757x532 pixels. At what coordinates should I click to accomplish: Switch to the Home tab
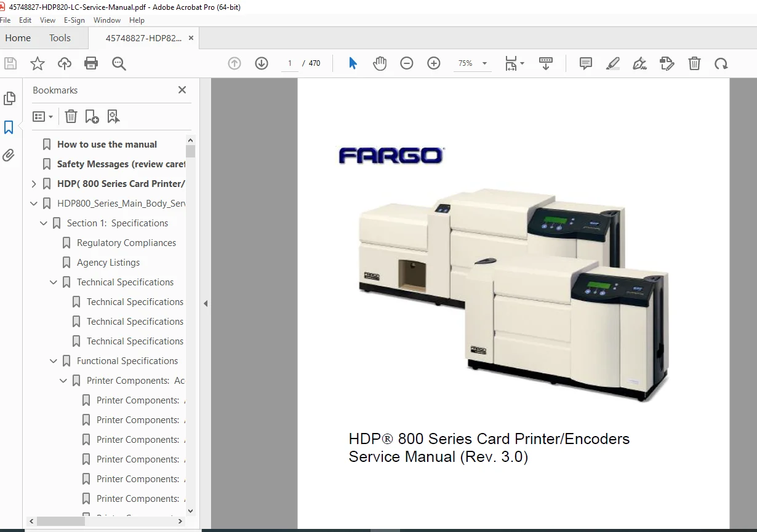coord(18,38)
